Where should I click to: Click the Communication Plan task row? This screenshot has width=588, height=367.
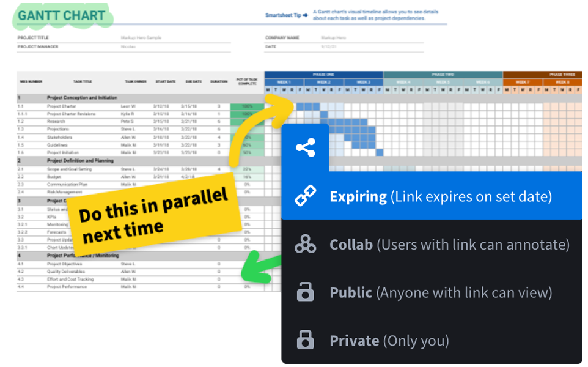[x=141, y=184]
